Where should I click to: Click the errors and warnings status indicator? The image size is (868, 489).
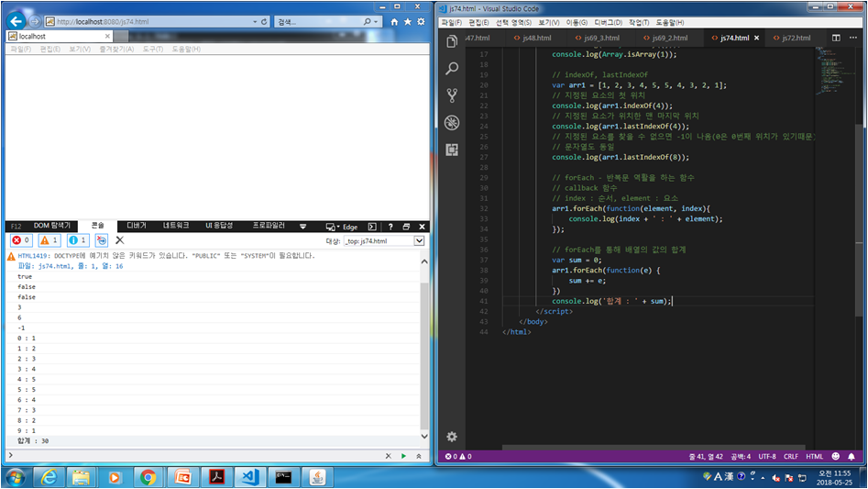[458, 456]
